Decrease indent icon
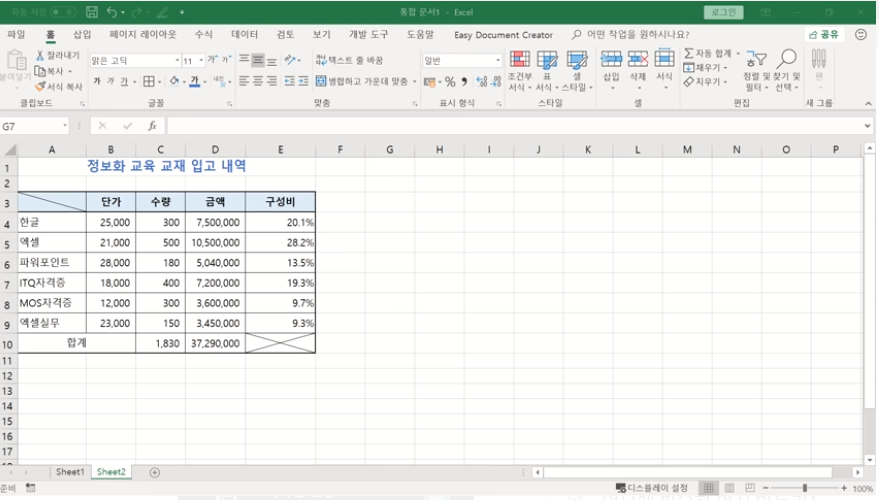 pos(289,81)
